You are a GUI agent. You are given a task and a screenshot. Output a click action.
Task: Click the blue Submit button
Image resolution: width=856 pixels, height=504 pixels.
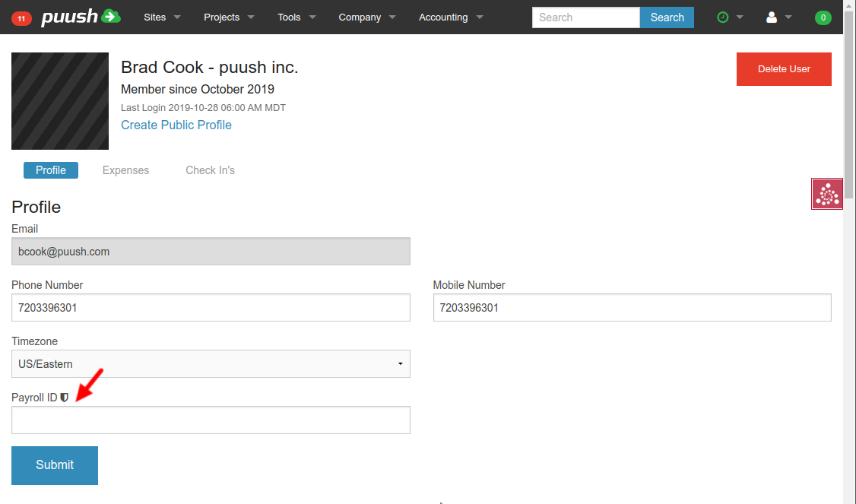pos(55,465)
